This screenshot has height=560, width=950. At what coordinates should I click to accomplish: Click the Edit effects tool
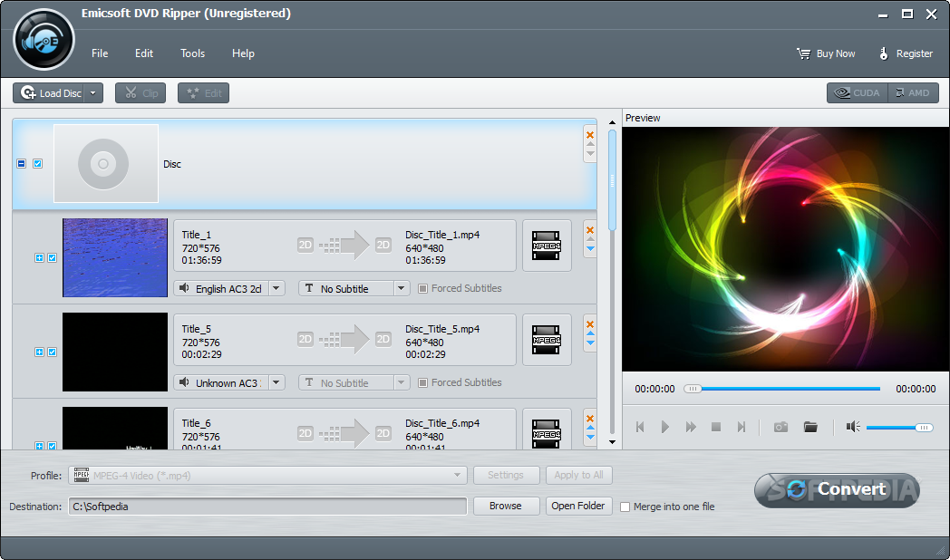pos(204,93)
